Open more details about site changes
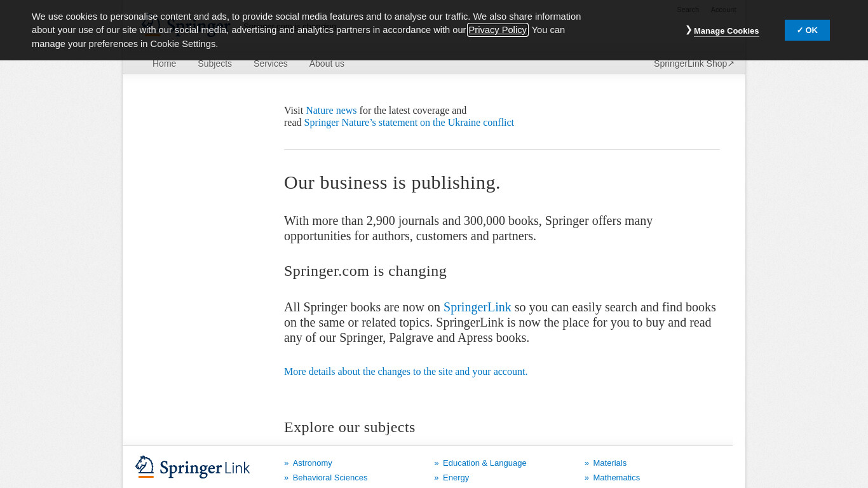Image resolution: width=868 pixels, height=488 pixels. [405, 372]
